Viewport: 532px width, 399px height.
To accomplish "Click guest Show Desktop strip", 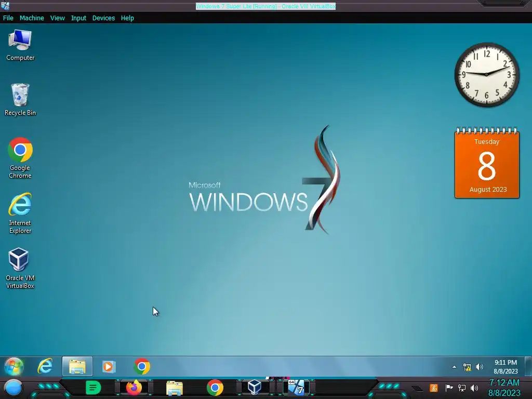I will point(528,366).
